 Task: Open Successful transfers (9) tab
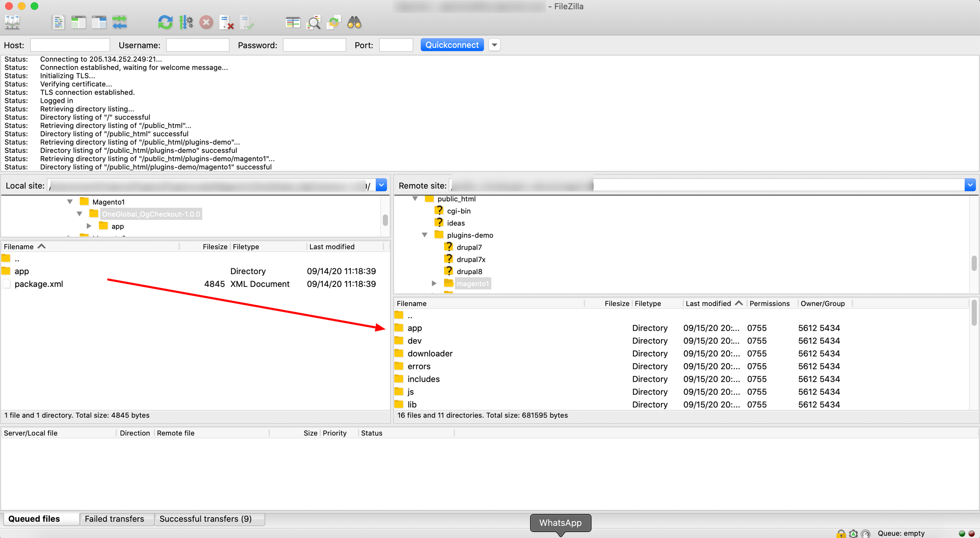pos(205,519)
